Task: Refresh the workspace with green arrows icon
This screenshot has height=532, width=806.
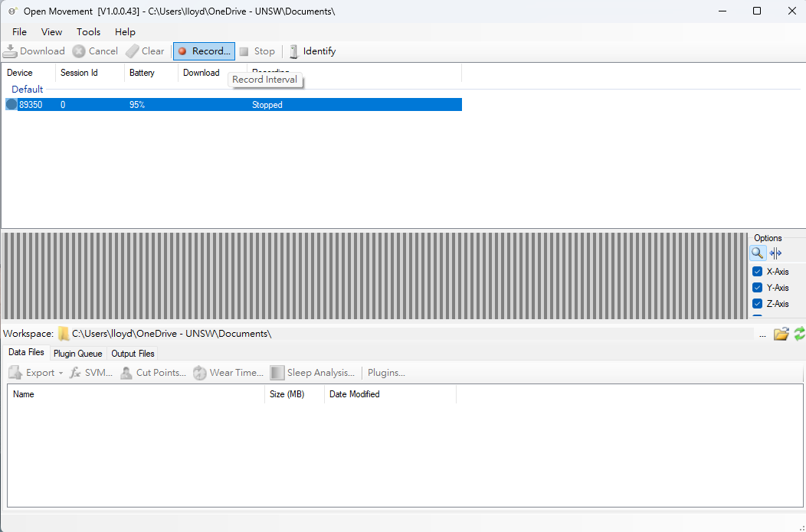Action: point(799,334)
